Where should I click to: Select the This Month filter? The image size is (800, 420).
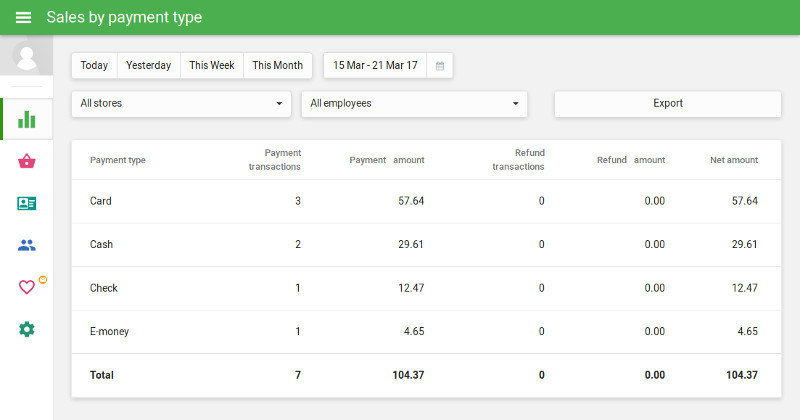point(277,66)
